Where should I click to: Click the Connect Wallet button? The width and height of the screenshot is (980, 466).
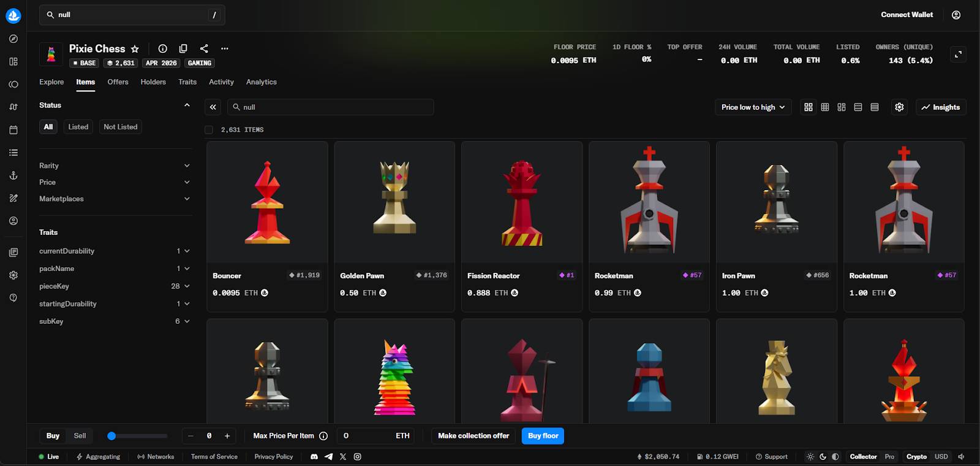[x=907, y=15]
